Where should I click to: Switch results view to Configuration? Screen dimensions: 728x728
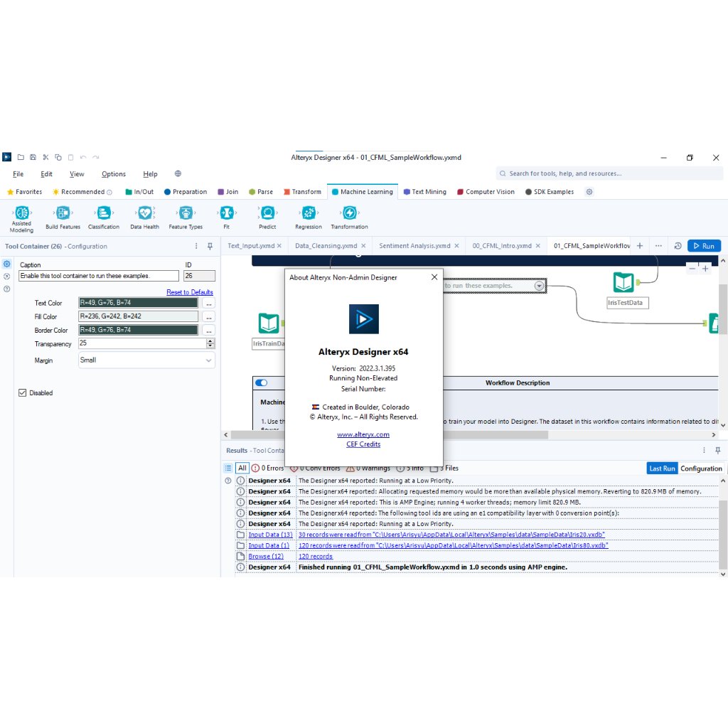coord(701,469)
